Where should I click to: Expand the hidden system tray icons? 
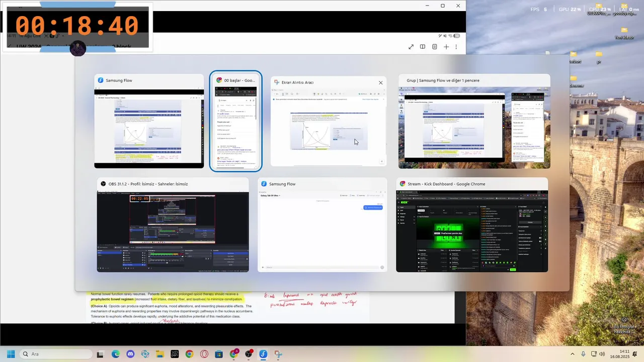pyautogui.click(x=572, y=354)
